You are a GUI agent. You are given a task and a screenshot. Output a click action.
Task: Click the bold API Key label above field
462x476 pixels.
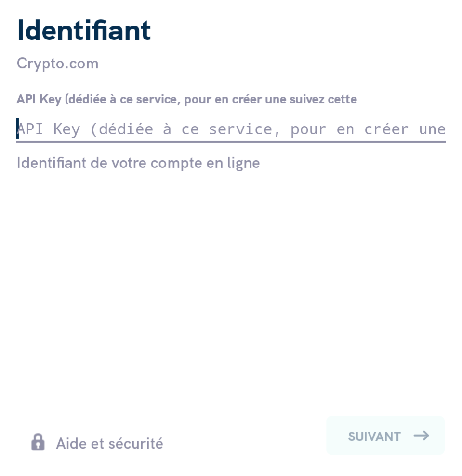tap(186, 99)
